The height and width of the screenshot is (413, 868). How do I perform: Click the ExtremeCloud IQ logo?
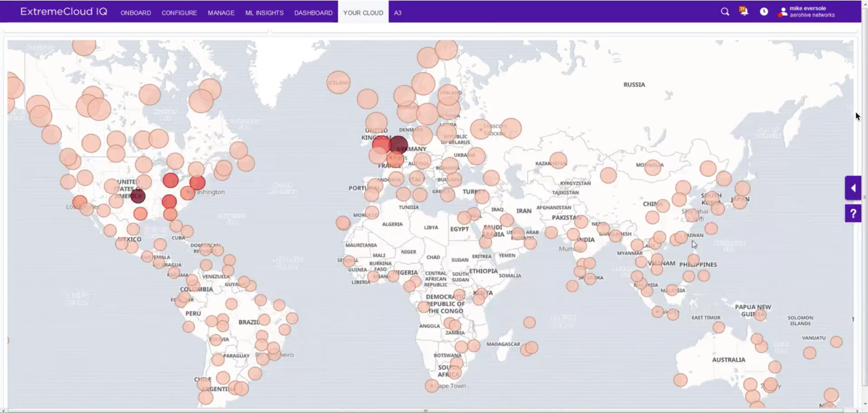coord(64,12)
